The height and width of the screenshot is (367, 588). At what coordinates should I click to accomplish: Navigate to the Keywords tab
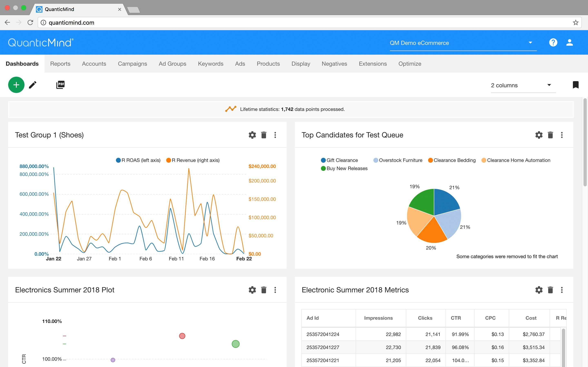(210, 64)
